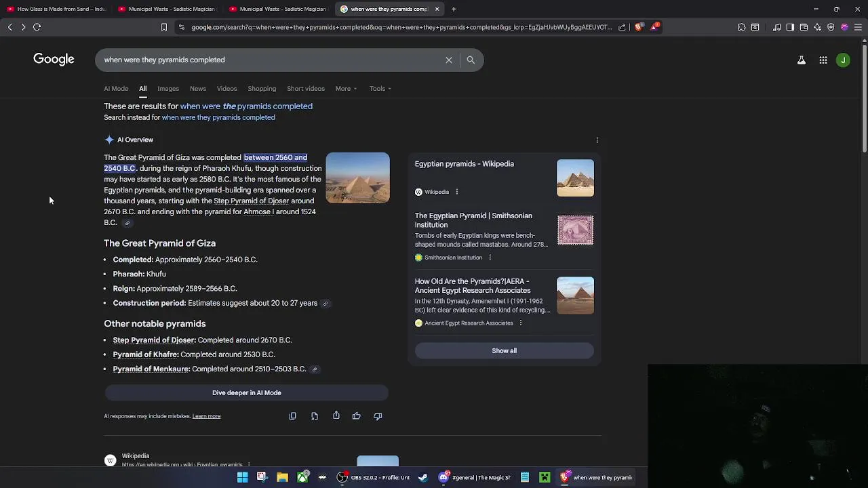Image resolution: width=868 pixels, height=488 pixels.
Task: Go forward to the next page
Action: [23, 27]
